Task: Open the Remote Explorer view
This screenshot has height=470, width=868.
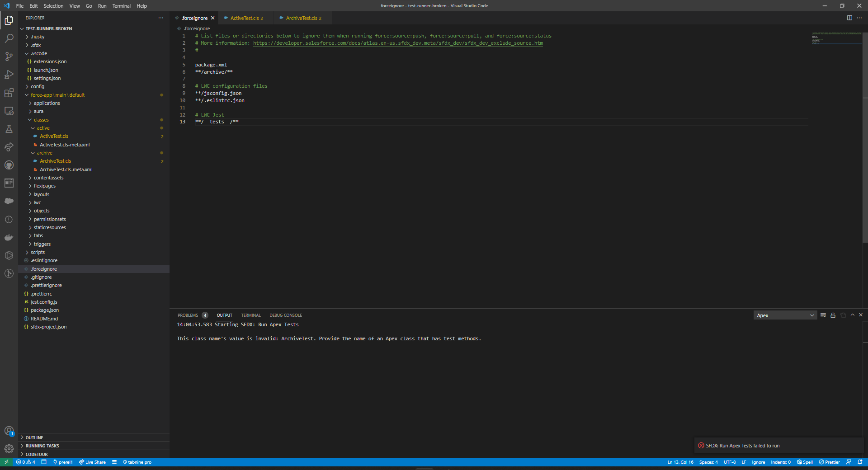Action: click(9, 111)
